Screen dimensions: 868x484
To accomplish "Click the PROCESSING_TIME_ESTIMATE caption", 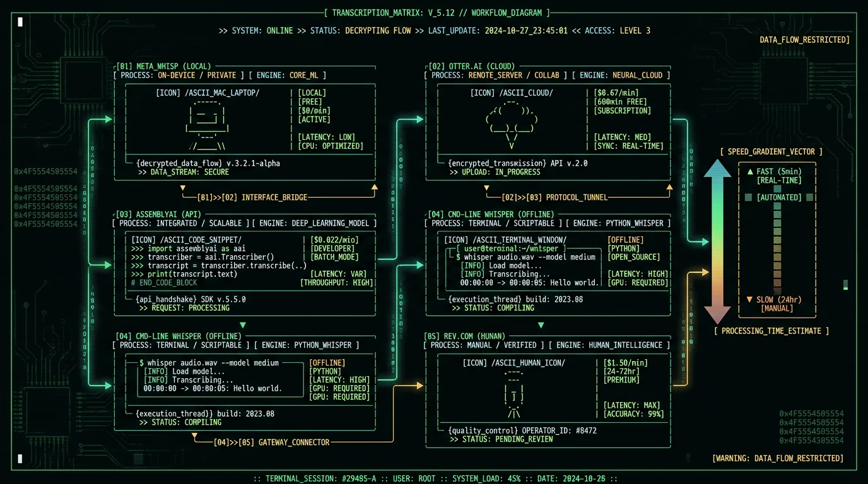I will [771, 331].
